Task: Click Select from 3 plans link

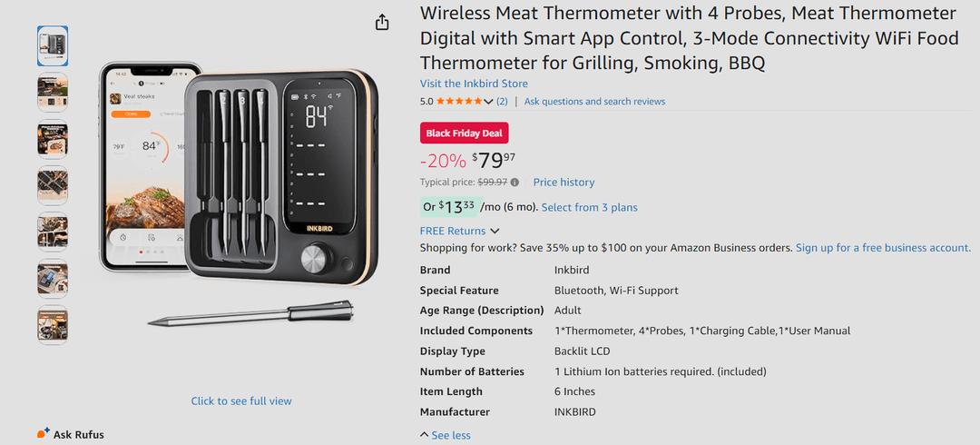Action: (589, 208)
